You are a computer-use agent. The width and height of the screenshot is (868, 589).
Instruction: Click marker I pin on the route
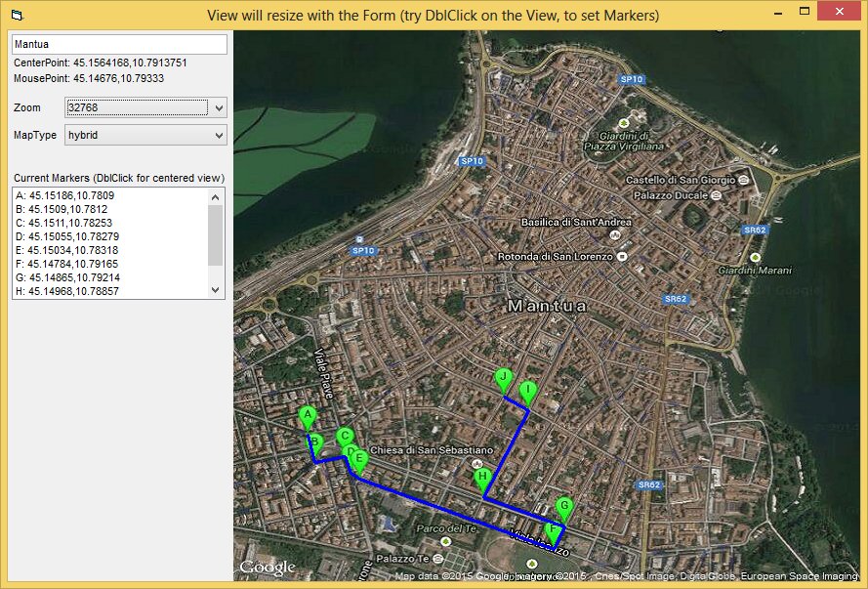point(528,392)
